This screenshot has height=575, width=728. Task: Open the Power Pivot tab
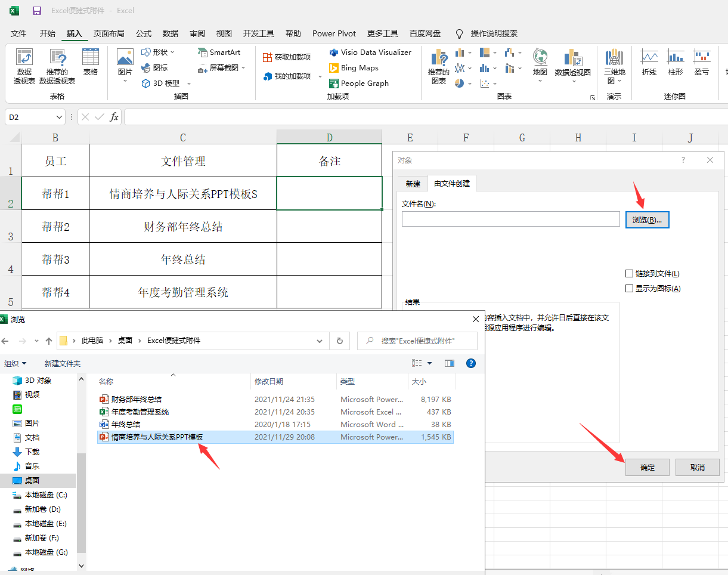(x=334, y=33)
